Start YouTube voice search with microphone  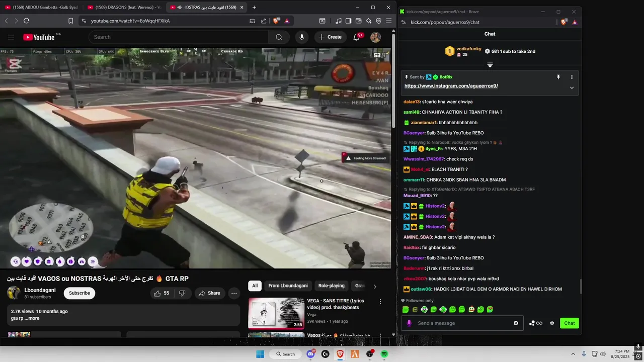(302, 37)
